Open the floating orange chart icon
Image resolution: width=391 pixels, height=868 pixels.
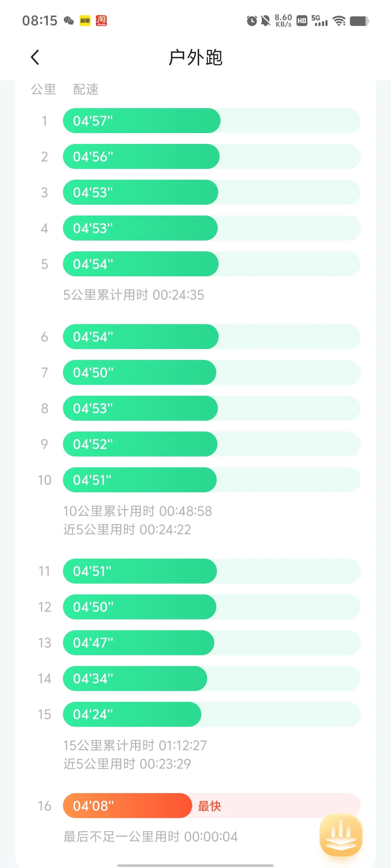341,835
